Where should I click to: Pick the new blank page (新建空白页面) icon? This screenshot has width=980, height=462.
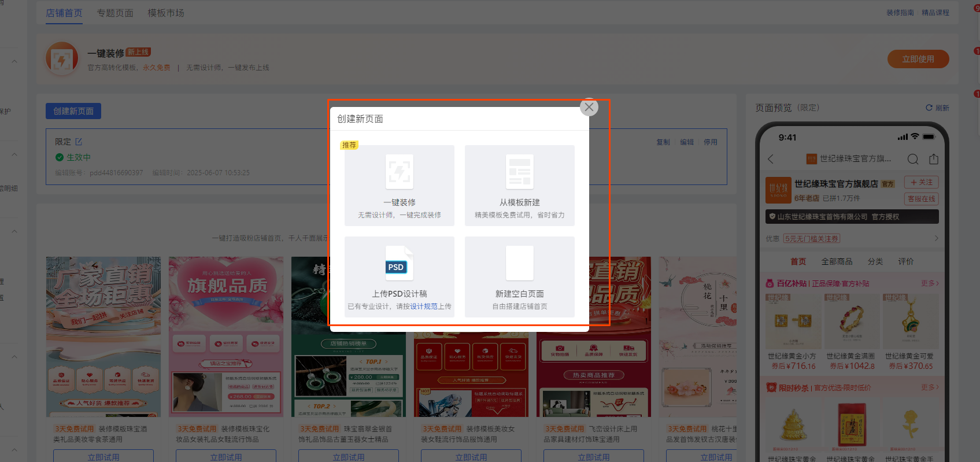(519, 263)
